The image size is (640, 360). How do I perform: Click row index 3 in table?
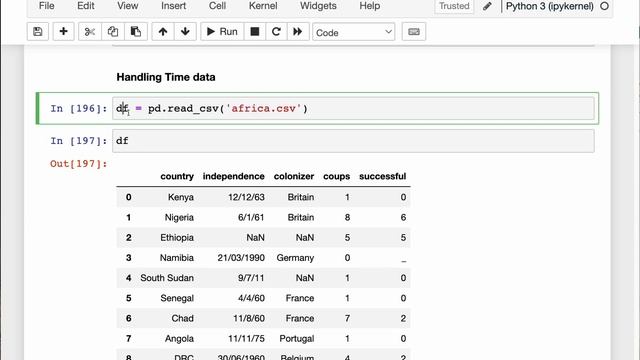click(x=129, y=258)
